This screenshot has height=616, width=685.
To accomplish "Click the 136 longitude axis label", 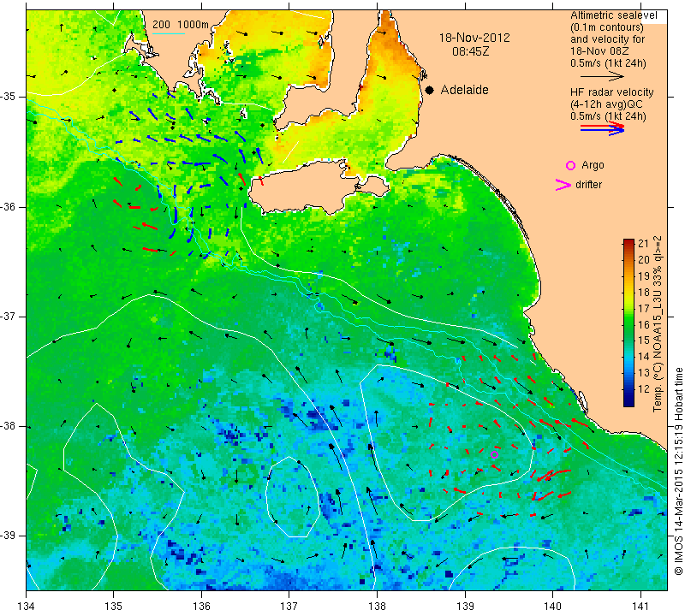I will (x=201, y=607).
